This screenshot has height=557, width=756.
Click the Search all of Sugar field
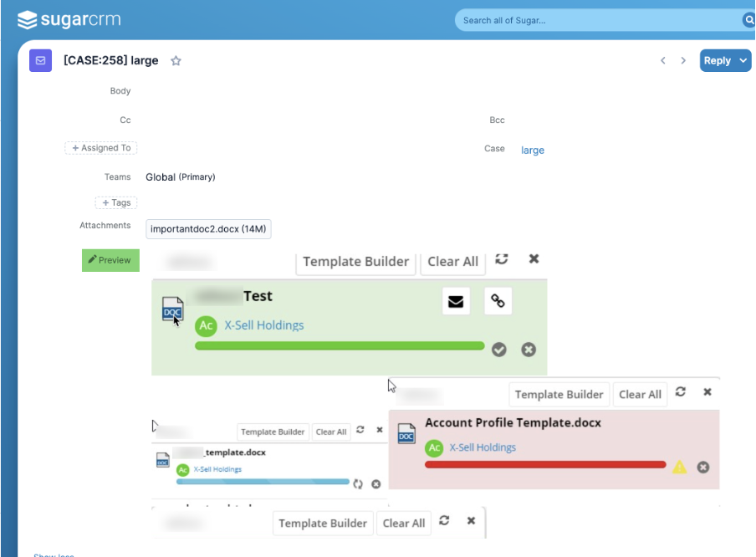pyautogui.click(x=598, y=20)
